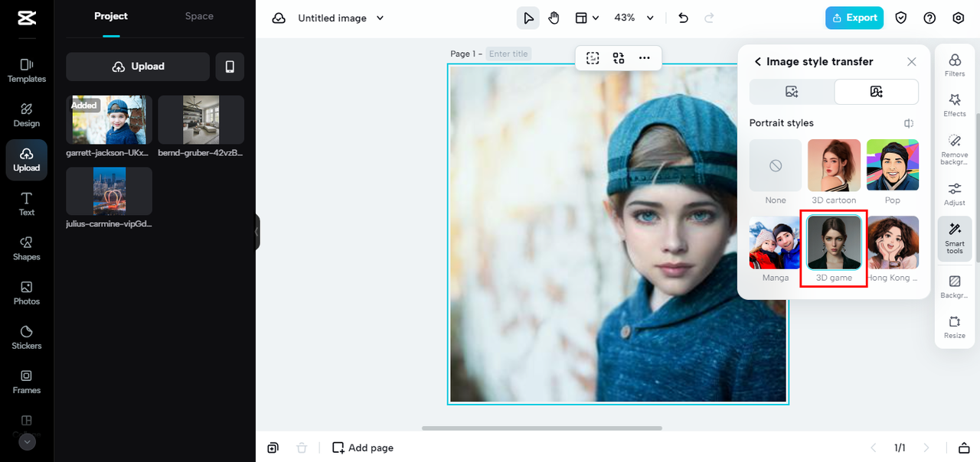Open the Adjust settings icon
Screen dimensions: 980x462
coord(955,194)
